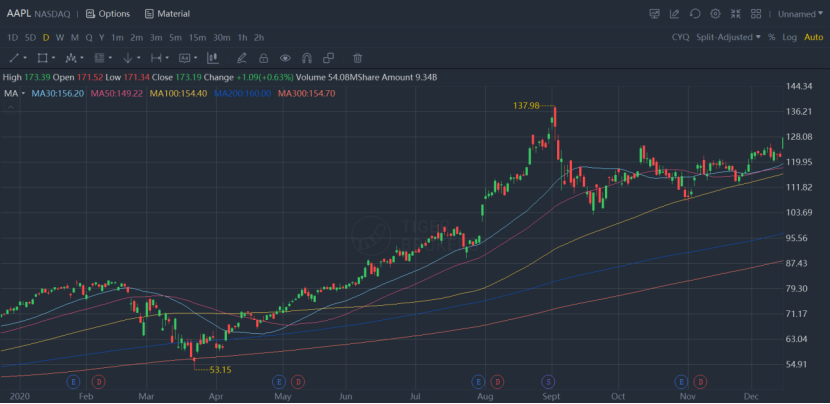Viewport: 830px width, 404px height.
Task: Click the top-right edit drawing pencil icon
Action: pos(674,14)
